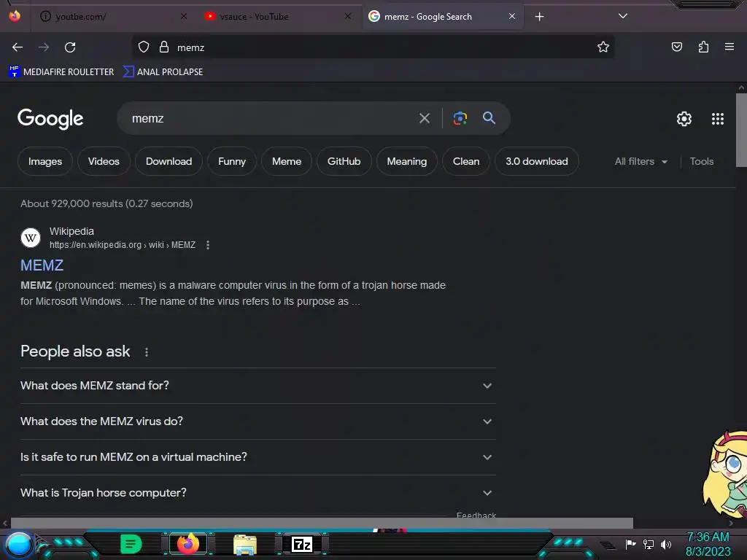Expand What is Trojan horse computer
Screen dimensions: 747x560
(258, 493)
